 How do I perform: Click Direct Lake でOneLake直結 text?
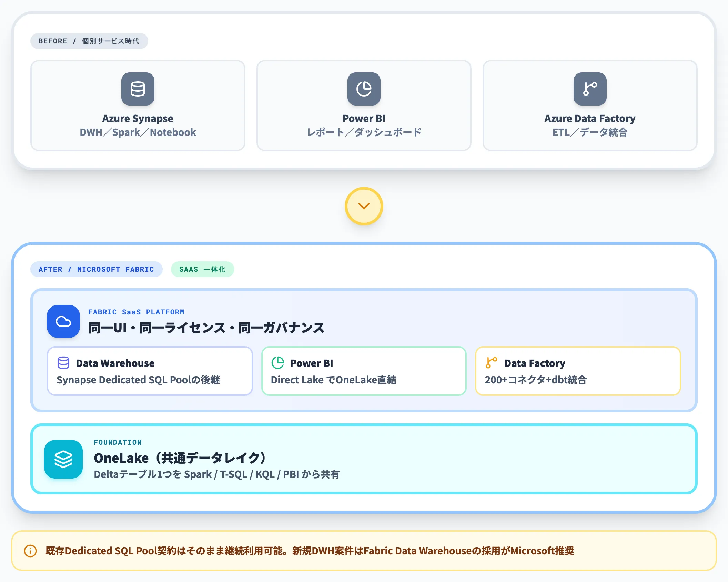pyautogui.click(x=334, y=380)
